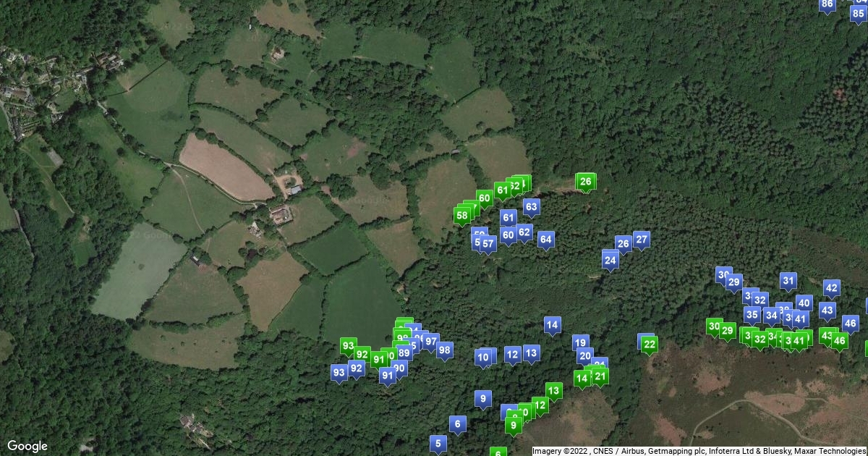Image resolution: width=868 pixels, height=456 pixels.
Task: Click the blue pin labeled 85
Action: tap(858, 13)
